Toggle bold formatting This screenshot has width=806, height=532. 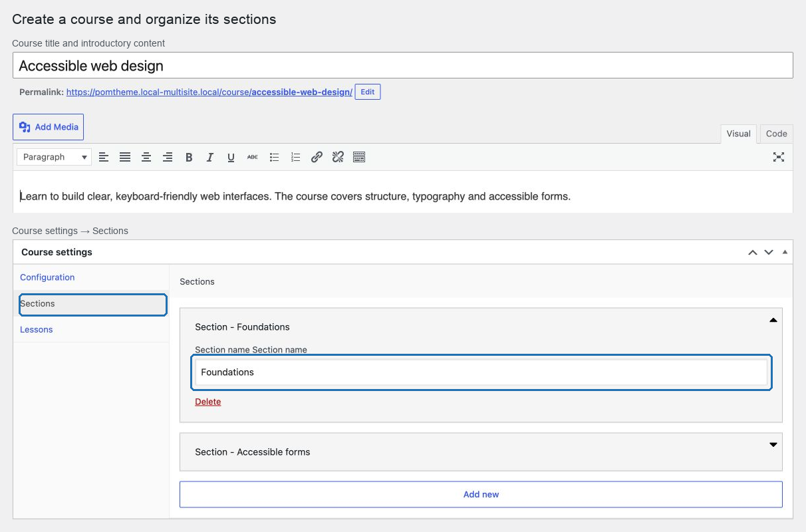click(189, 157)
